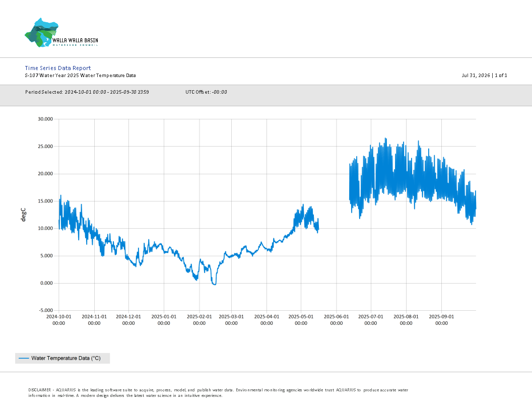The height and width of the screenshot is (411, 532).
Task: Click the 2025-03-01 x-axis date label
Action: click(231, 320)
